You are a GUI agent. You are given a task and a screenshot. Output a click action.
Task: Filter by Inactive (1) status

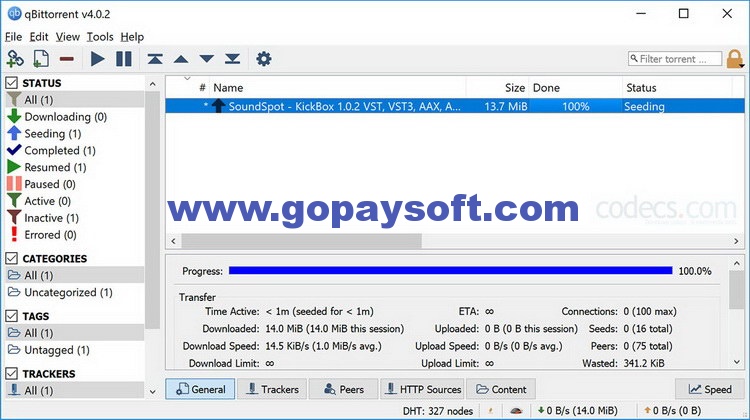[75, 218]
